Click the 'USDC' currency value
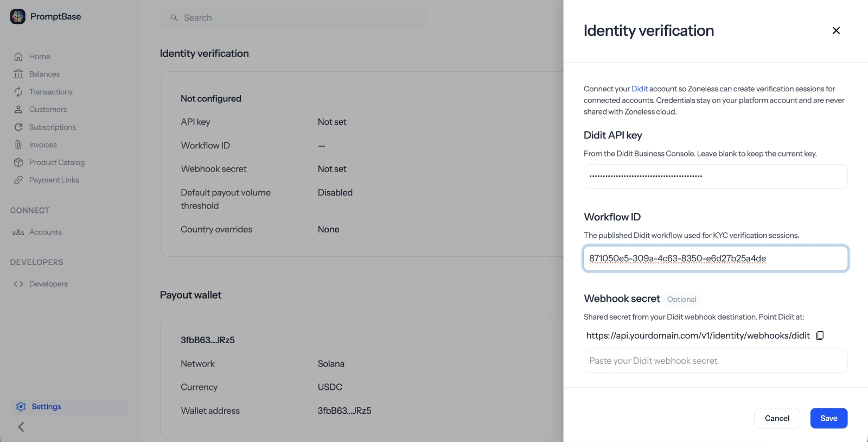This screenshot has width=868, height=442. pos(330,387)
